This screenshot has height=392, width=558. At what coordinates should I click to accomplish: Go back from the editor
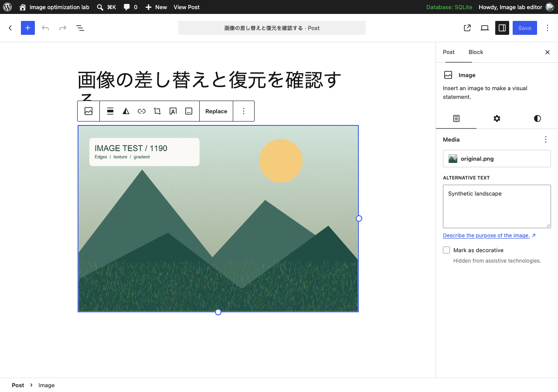pos(10,28)
